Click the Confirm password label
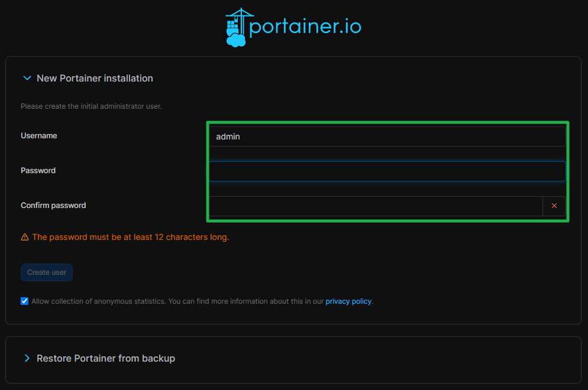The width and height of the screenshot is (588, 390). click(x=53, y=206)
